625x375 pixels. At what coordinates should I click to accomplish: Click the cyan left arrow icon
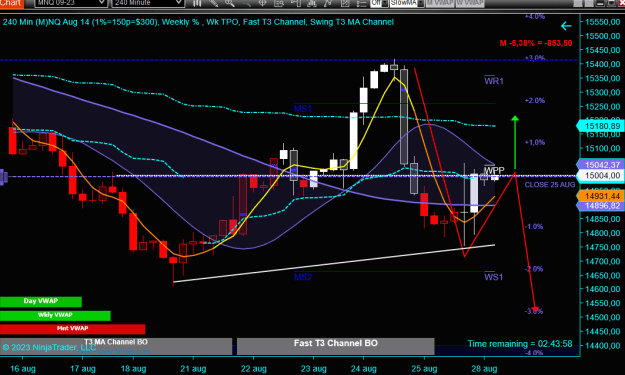coord(566,26)
